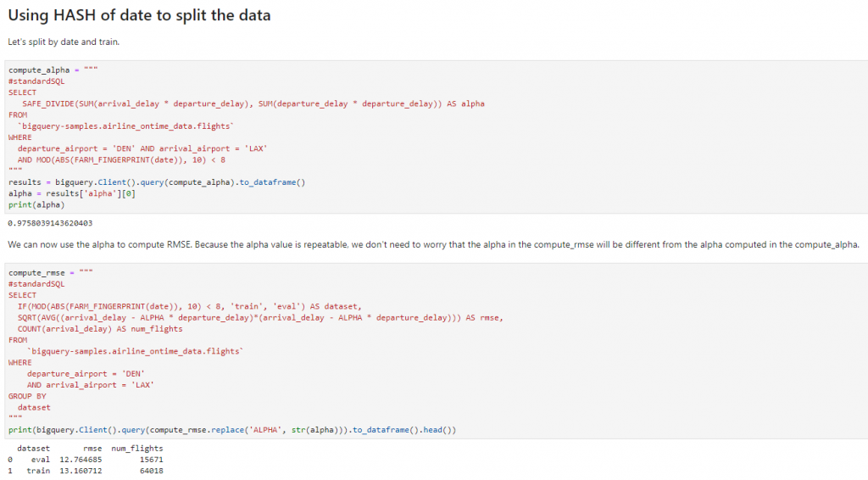Click the "Let's split by date and train." text
868x480 pixels.
[x=64, y=42]
